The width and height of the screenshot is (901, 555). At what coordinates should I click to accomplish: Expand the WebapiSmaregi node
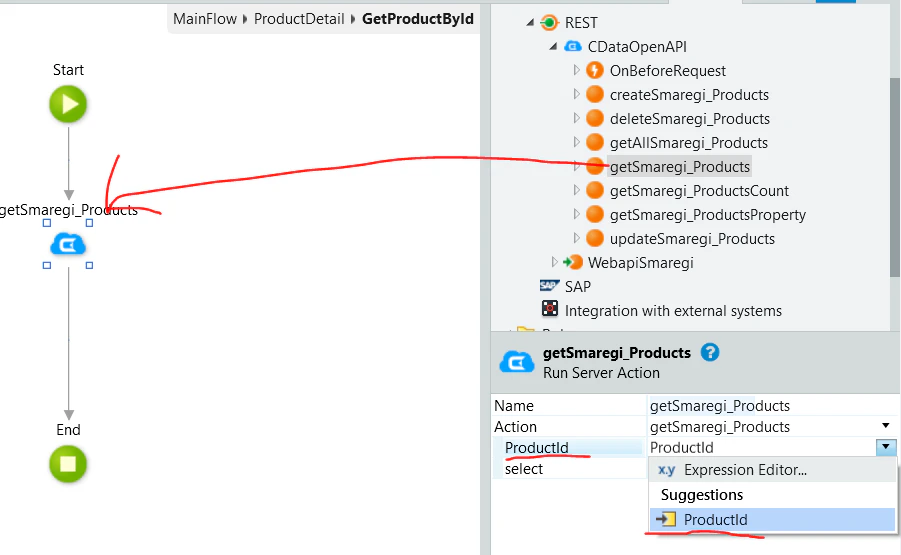554,262
